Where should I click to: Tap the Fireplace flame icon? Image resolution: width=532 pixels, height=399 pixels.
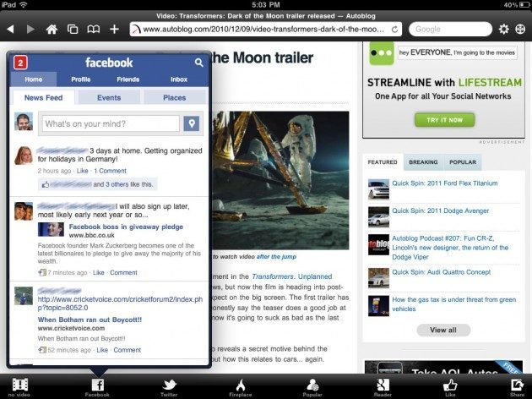[x=240, y=385]
